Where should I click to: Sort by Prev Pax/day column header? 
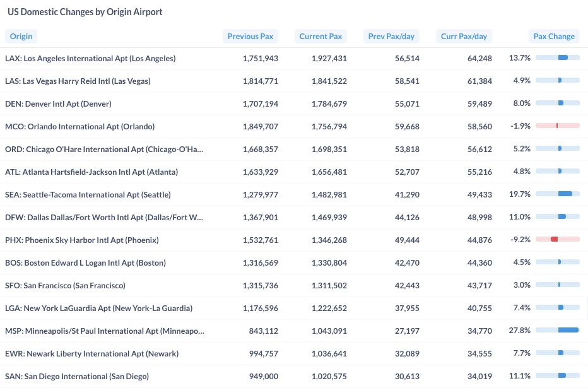[391, 37]
